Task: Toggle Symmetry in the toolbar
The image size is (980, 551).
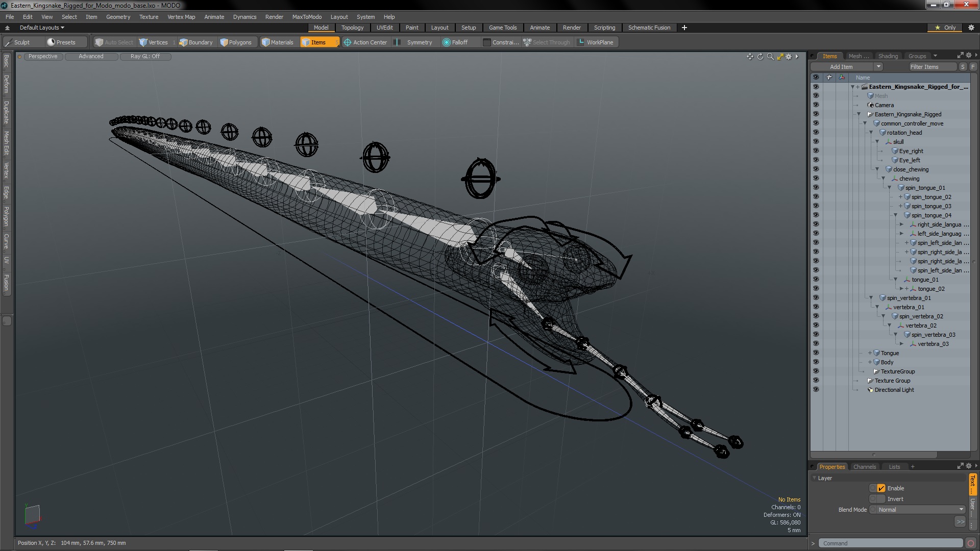Action: pos(414,42)
